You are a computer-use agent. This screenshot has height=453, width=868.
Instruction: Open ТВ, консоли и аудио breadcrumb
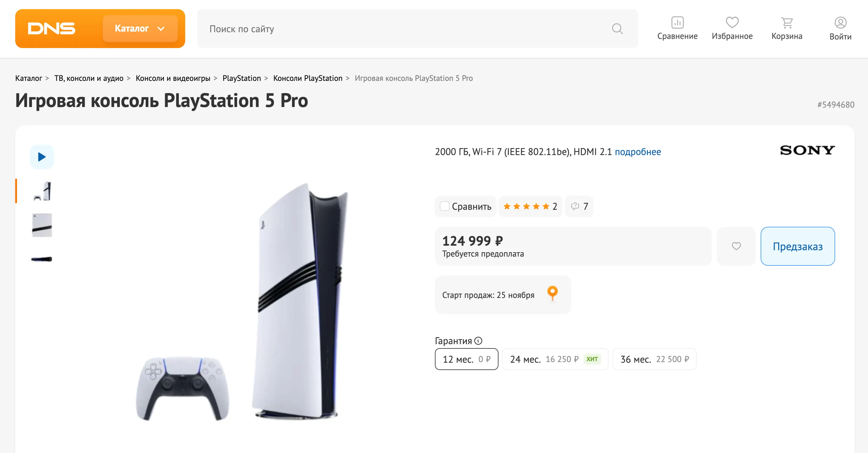click(x=89, y=78)
